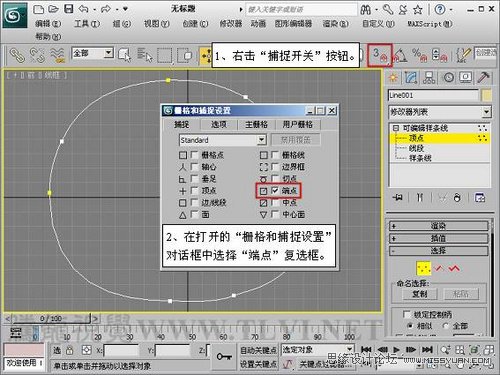This screenshot has width=500, height=375.
Task: Select the 全部 radio button under lock handles
Action: [x=446, y=326]
